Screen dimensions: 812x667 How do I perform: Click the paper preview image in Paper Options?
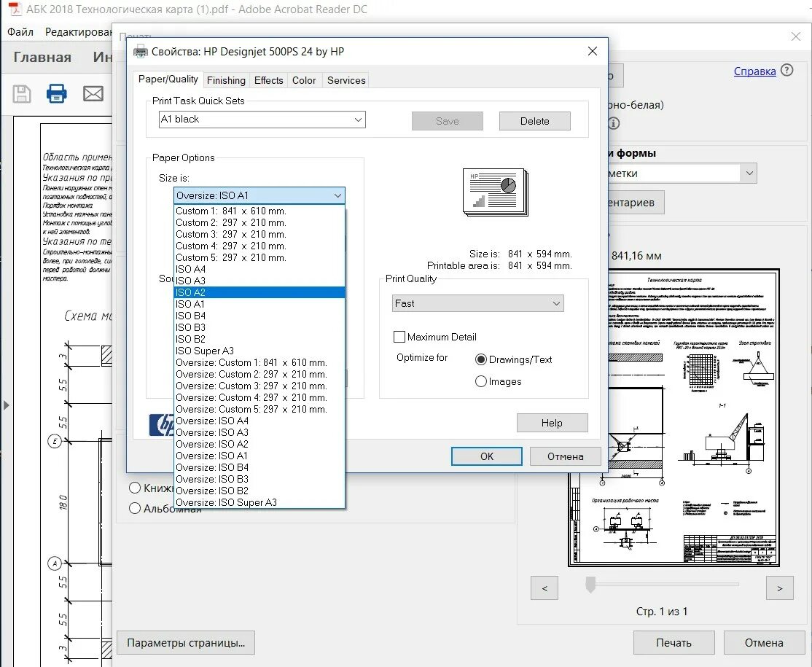496,192
